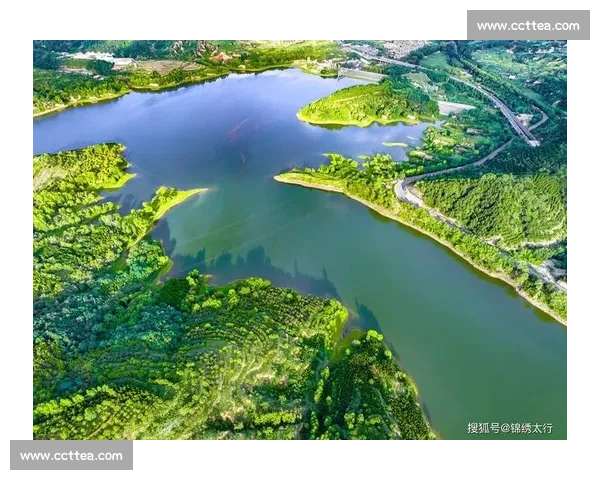Click the dam structure at the lake's top edge
The height and width of the screenshot is (480, 600).
point(360,74)
